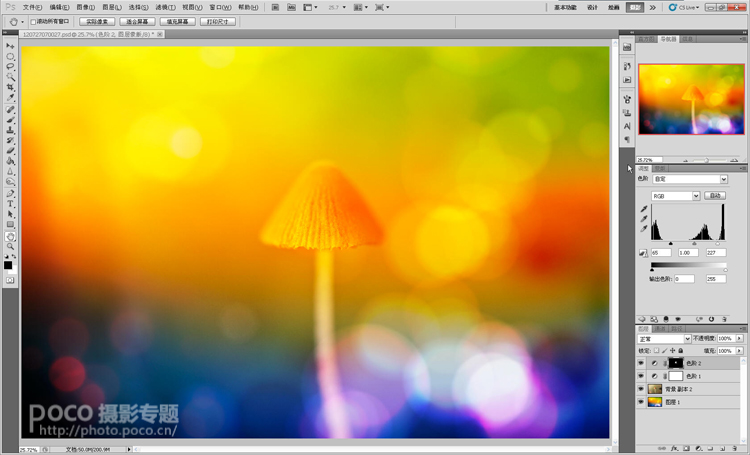Select the Blur tool
The height and width of the screenshot is (455, 750).
tap(10, 171)
